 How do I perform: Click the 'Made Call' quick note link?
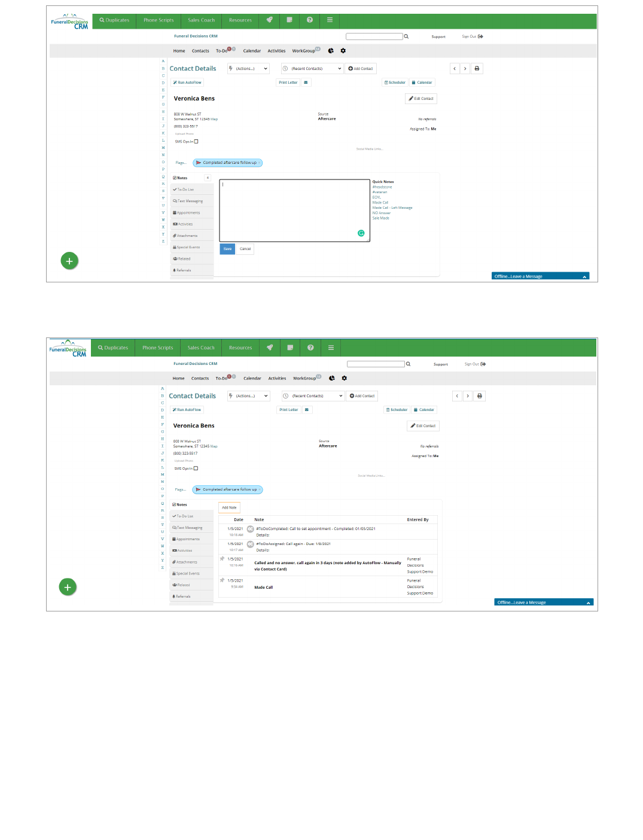(x=380, y=203)
